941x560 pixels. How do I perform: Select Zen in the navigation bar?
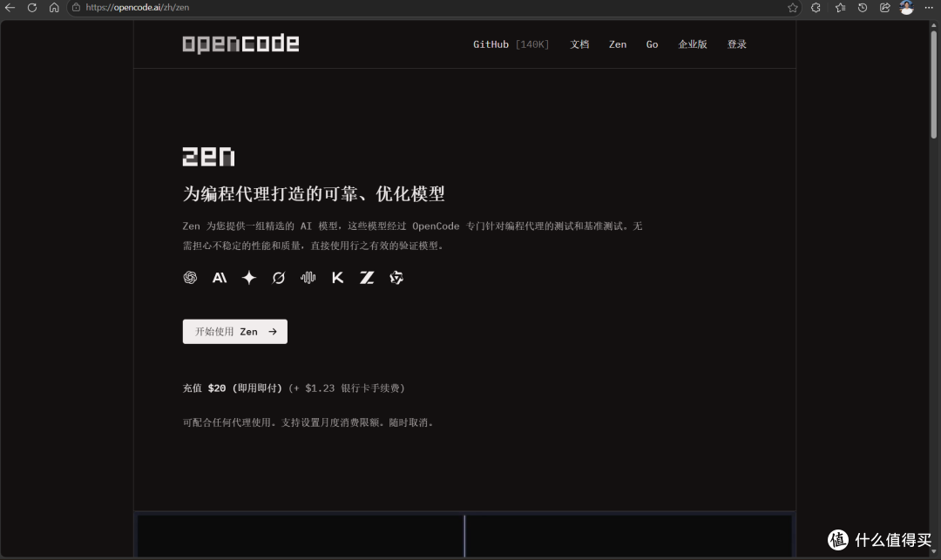tap(618, 44)
